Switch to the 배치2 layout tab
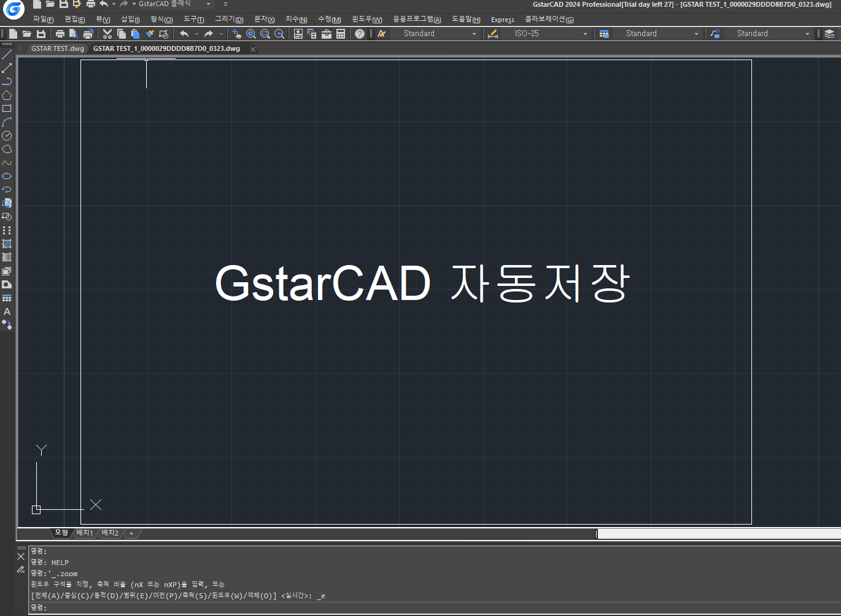 [110, 533]
